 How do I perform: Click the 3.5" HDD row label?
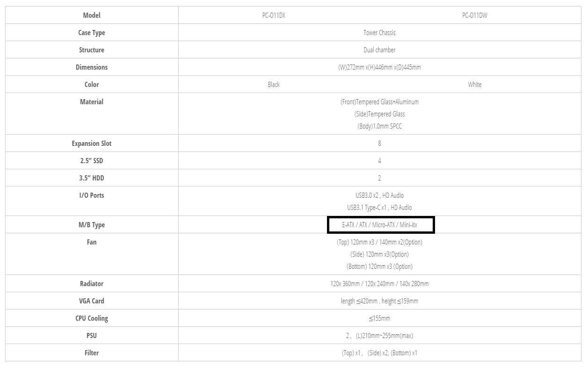click(x=92, y=178)
